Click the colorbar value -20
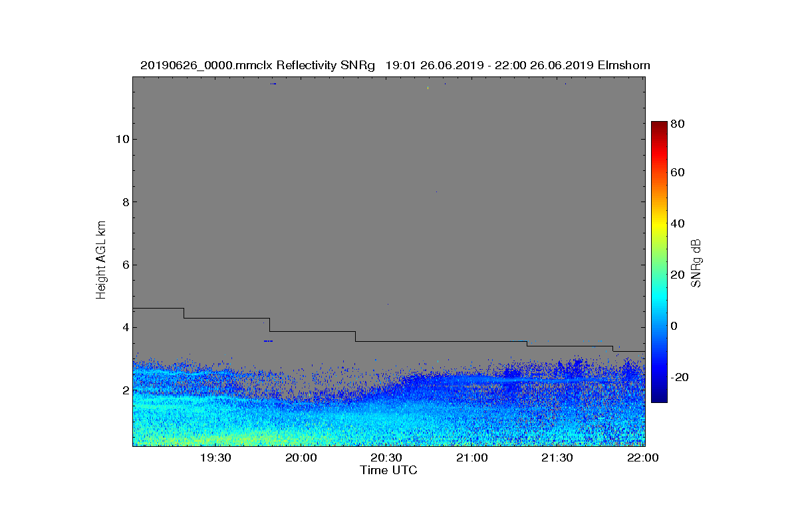The height and width of the screenshot is (532, 798). pyautogui.click(x=680, y=377)
